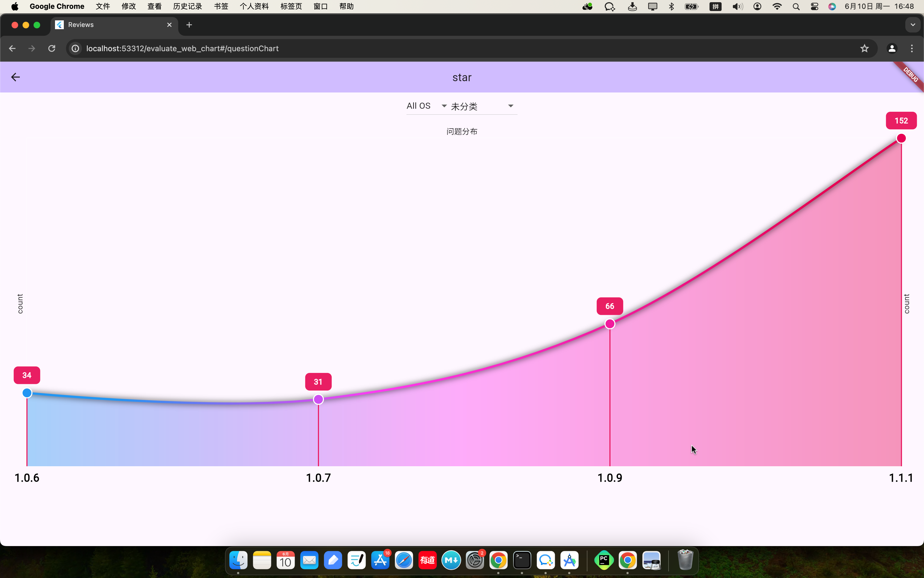
Task: Click the browser back button
Action: (12, 48)
